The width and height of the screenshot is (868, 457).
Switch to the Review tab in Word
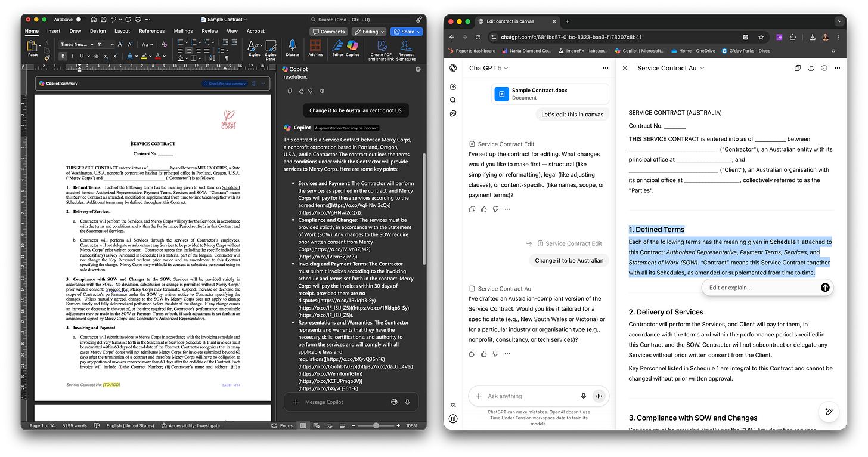(210, 31)
